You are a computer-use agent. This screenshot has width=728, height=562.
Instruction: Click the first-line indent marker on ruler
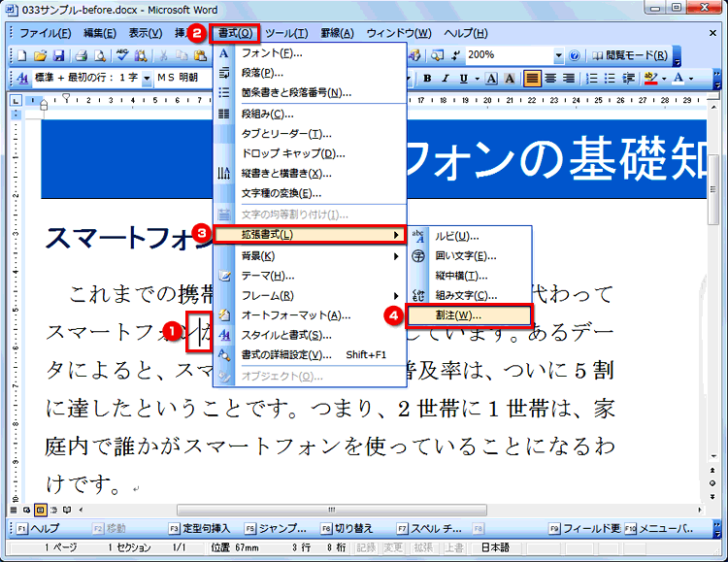(66, 97)
